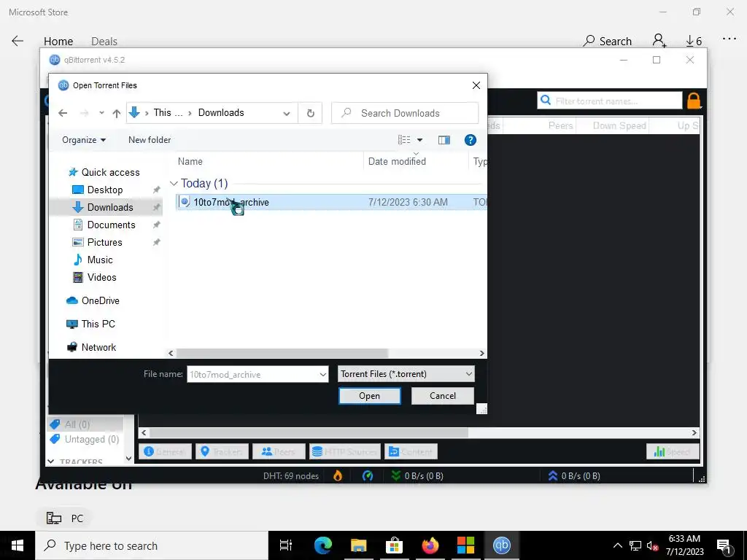The height and width of the screenshot is (560, 747).
Task: Go back with the dialog back arrow
Action: tap(63, 113)
